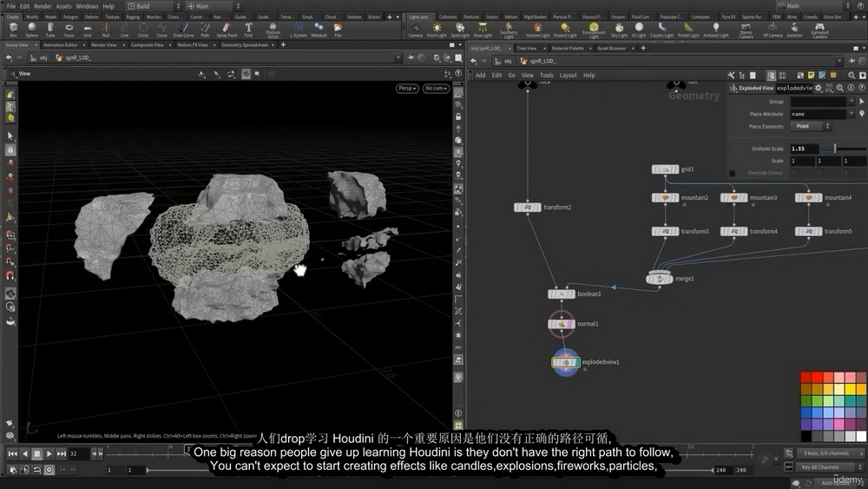868x489 pixels.
Task: Toggle display flag on transform2 node
Action: pyautogui.click(x=537, y=208)
